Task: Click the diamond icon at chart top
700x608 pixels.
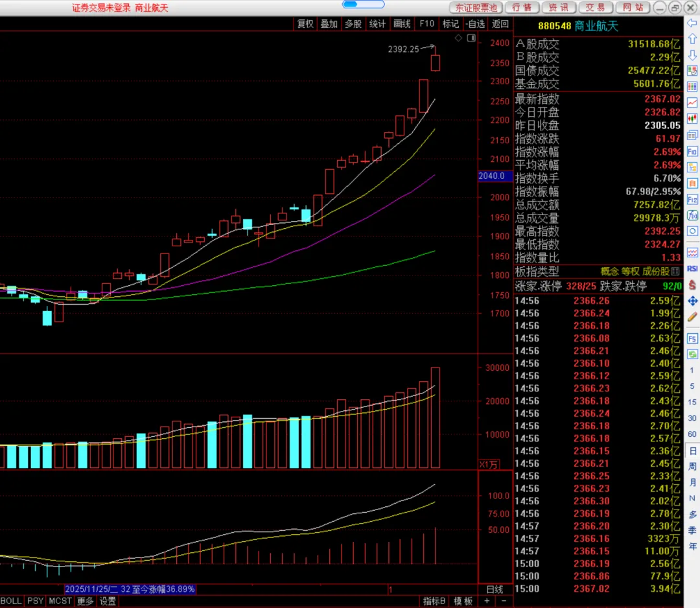Action: pos(458,38)
